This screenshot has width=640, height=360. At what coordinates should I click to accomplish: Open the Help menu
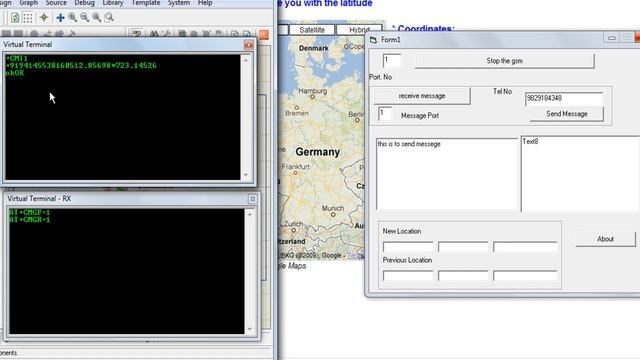coord(205,3)
